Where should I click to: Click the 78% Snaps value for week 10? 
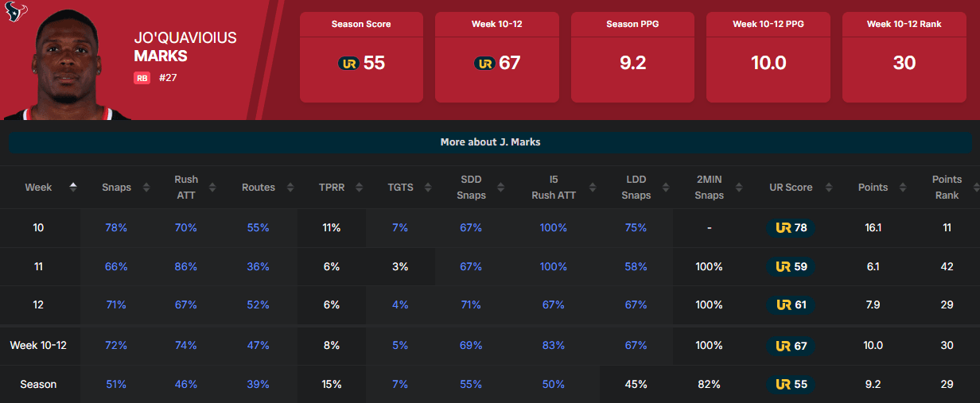[116, 228]
